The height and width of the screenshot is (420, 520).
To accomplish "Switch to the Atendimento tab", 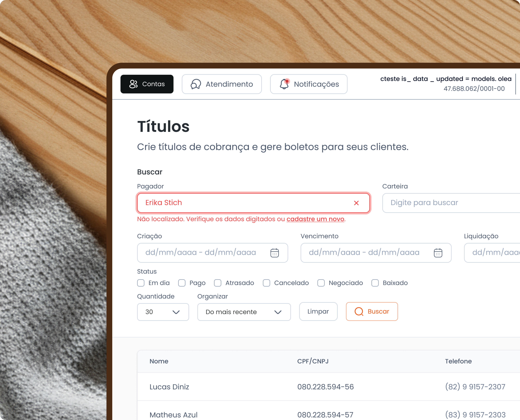I will 221,84.
